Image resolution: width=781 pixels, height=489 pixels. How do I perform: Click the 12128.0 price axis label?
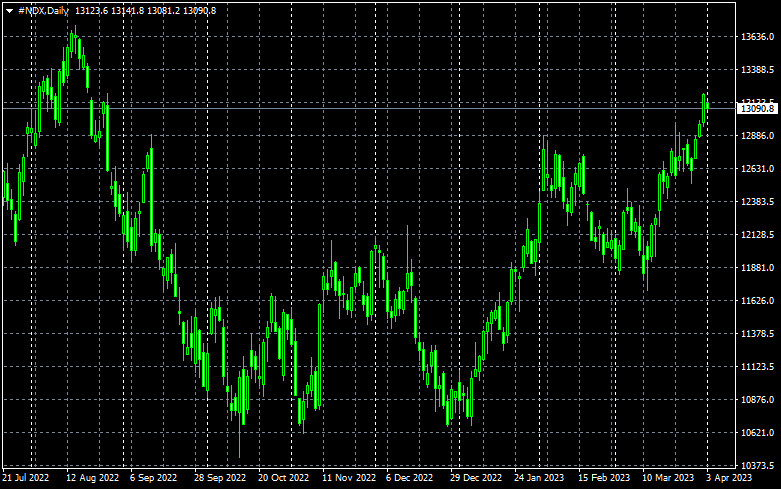point(757,234)
